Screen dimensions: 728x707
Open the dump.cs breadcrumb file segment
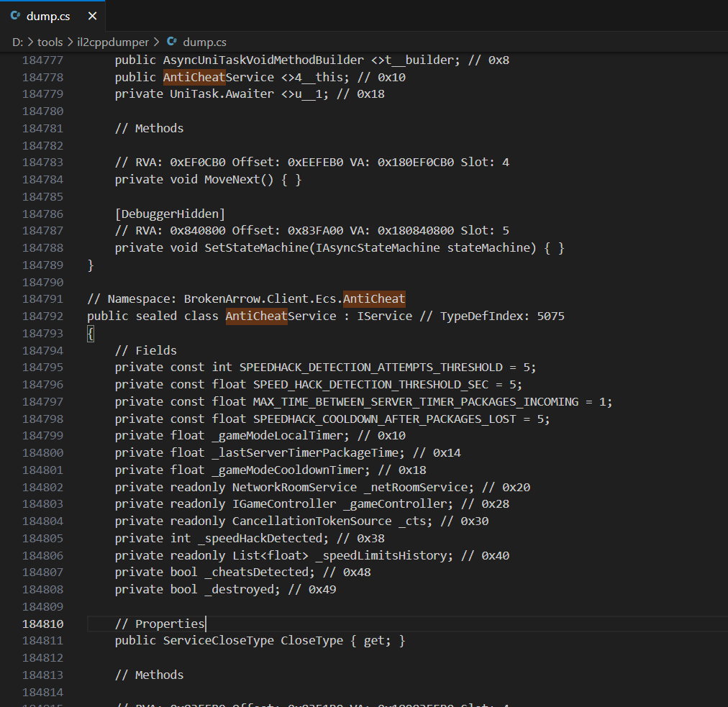tap(204, 42)
